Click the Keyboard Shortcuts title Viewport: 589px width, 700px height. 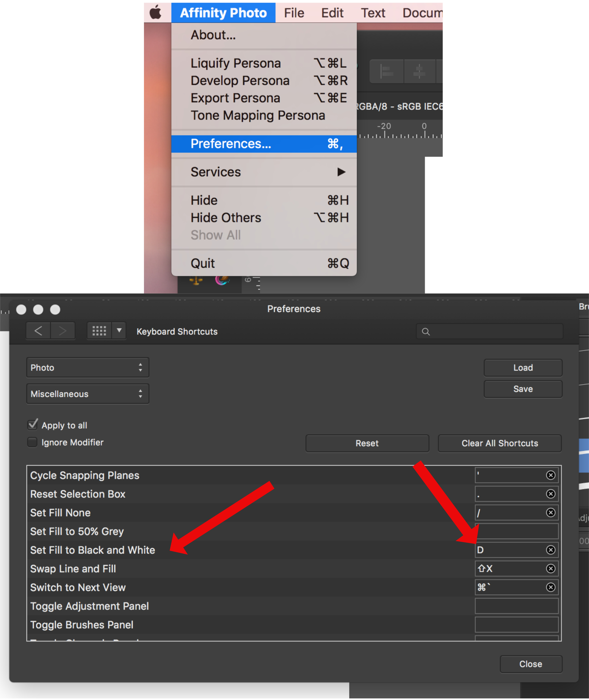point(177,332)
